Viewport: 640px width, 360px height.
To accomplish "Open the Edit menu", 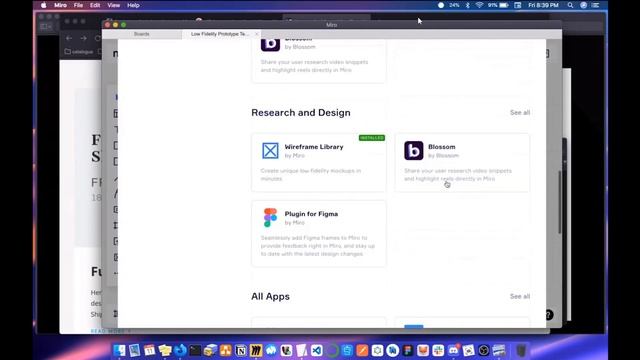I will pos(95,5).
